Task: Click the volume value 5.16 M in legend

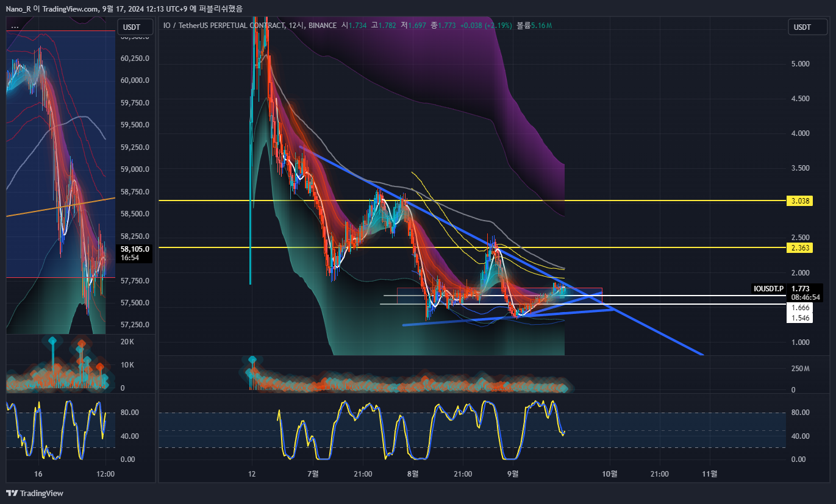Action: point(541,26)
